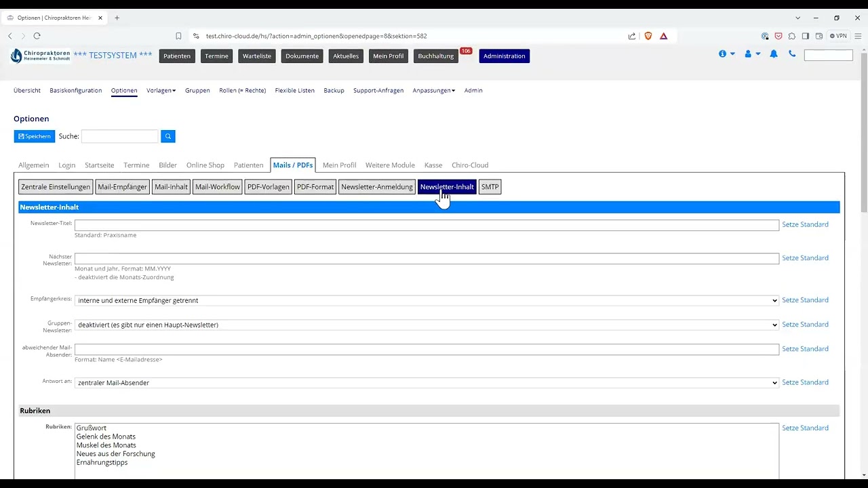The image size is (868, 488).
Task: Click the share page icon in address bar
Action: point(632,36)
